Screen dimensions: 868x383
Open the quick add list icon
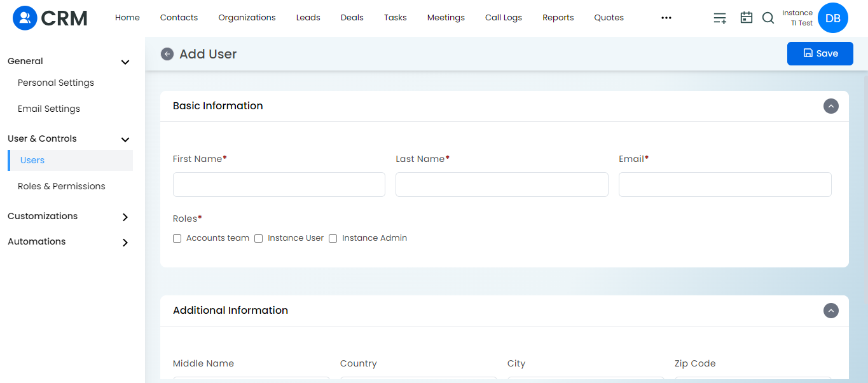[x=720, y=18]
